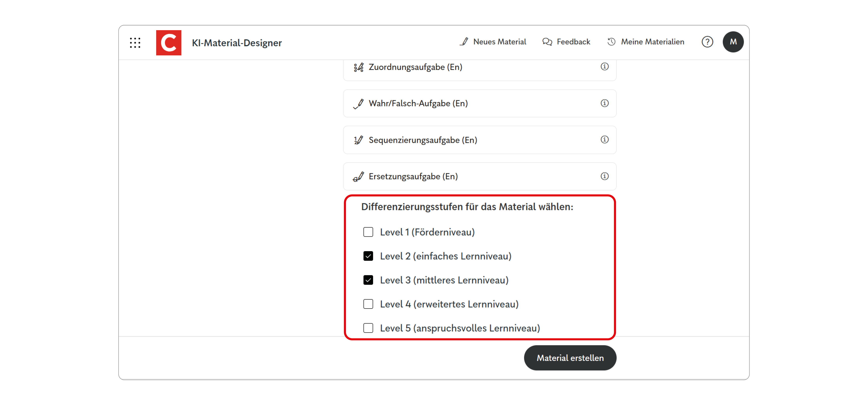This screenshot has width=868, height=405.
Task: Uncheck Level 3 (mittleres Lernniveau)
Action: coord(368,280)
